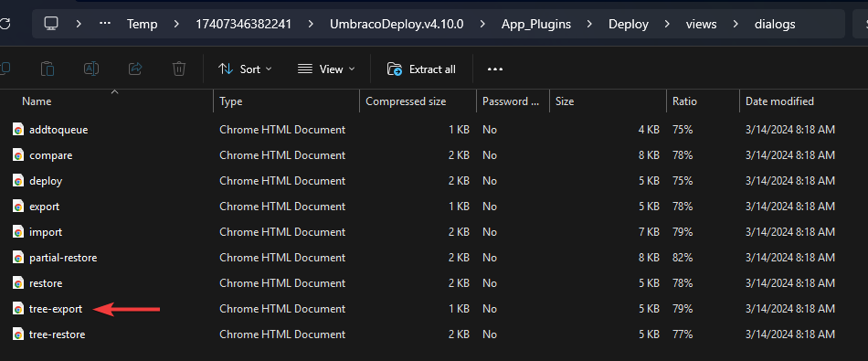Screen dimensions: 868x361
Task: Click Chrome icon of deploy file
Action: click(x=18, y=181)
